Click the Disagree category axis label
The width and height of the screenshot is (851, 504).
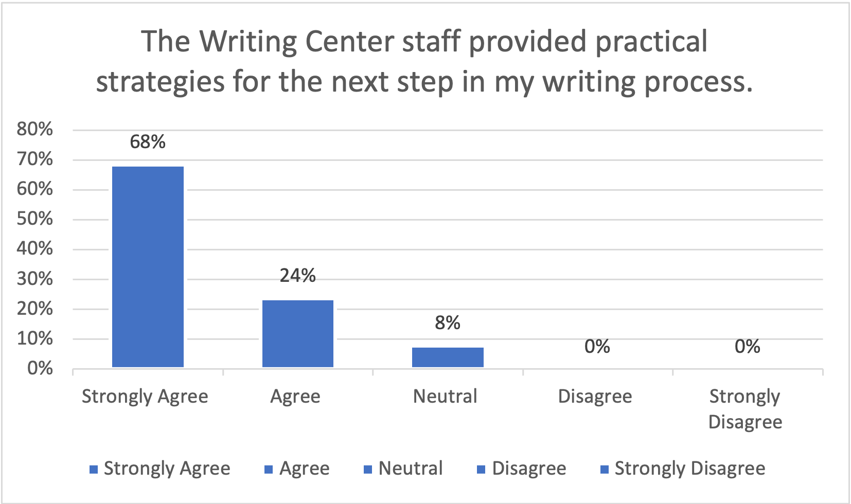595,397
